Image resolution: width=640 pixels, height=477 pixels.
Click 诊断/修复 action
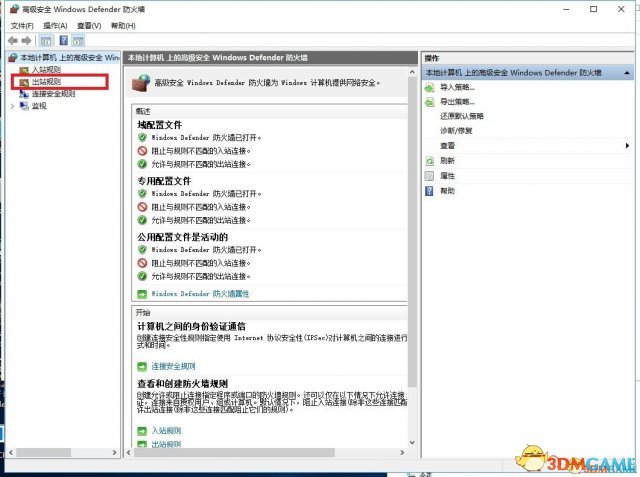[456, 131]
